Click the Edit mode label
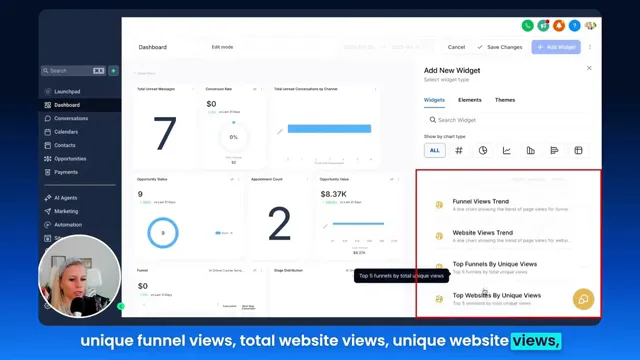Screen dimensions: 640x360 click(222, 47)
